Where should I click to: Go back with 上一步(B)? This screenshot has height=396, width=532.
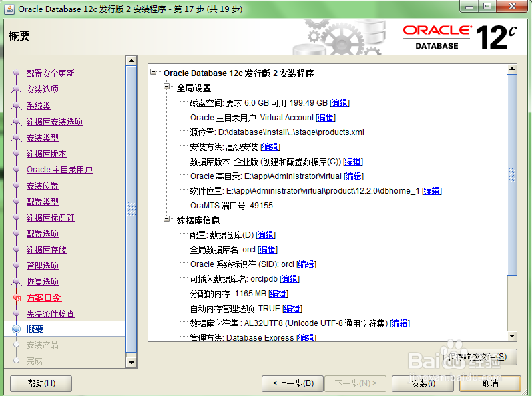coord(293,383)
